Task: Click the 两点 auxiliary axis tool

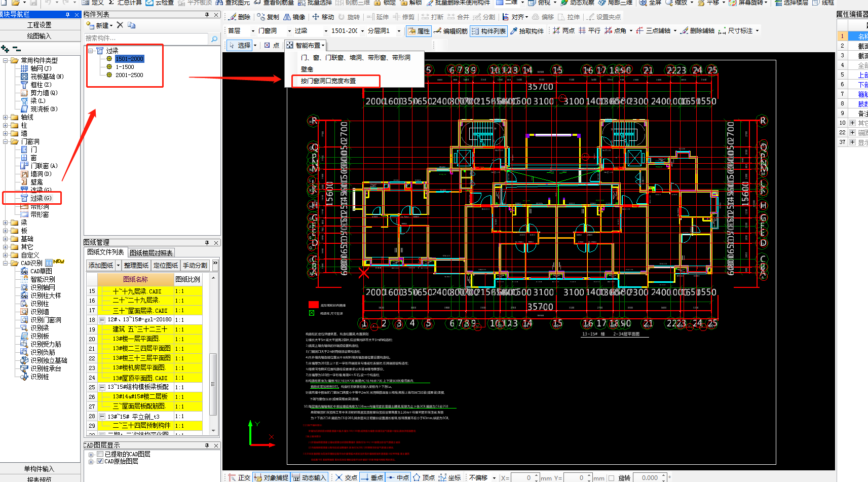Action: point(563,31)
